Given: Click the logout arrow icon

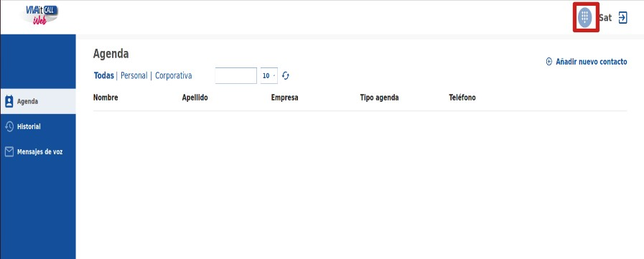Looking at the screenshot, I should click(622, 18).
